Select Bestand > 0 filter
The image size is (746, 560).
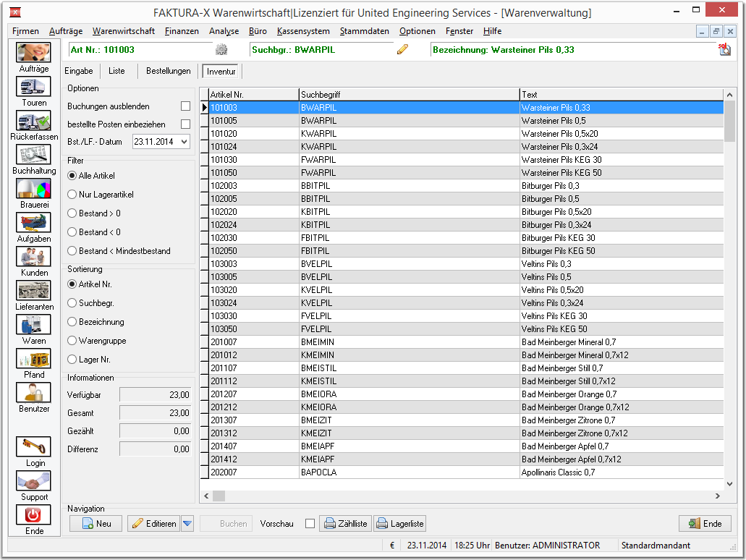[72, 213]
